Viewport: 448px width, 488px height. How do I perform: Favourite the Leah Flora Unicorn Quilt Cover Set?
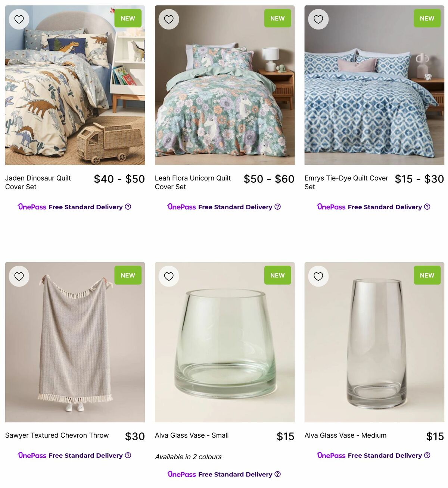click(x=169, y=19)
